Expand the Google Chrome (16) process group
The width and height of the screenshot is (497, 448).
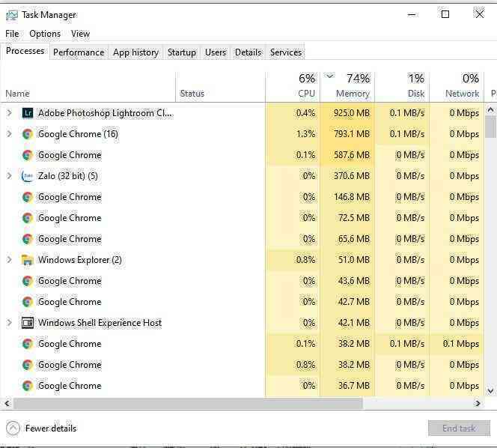coord(10,133)
